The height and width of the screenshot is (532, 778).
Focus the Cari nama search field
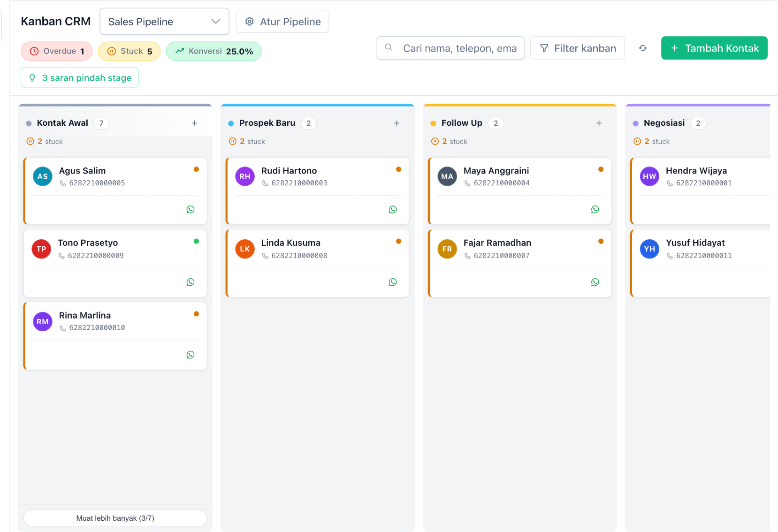coord(450,48)
